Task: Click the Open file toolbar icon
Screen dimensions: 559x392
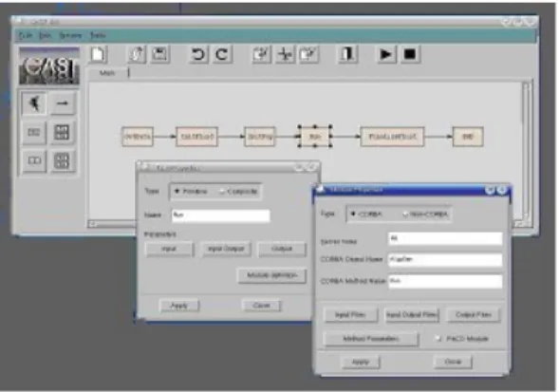Action: click(x=137, y=54)
